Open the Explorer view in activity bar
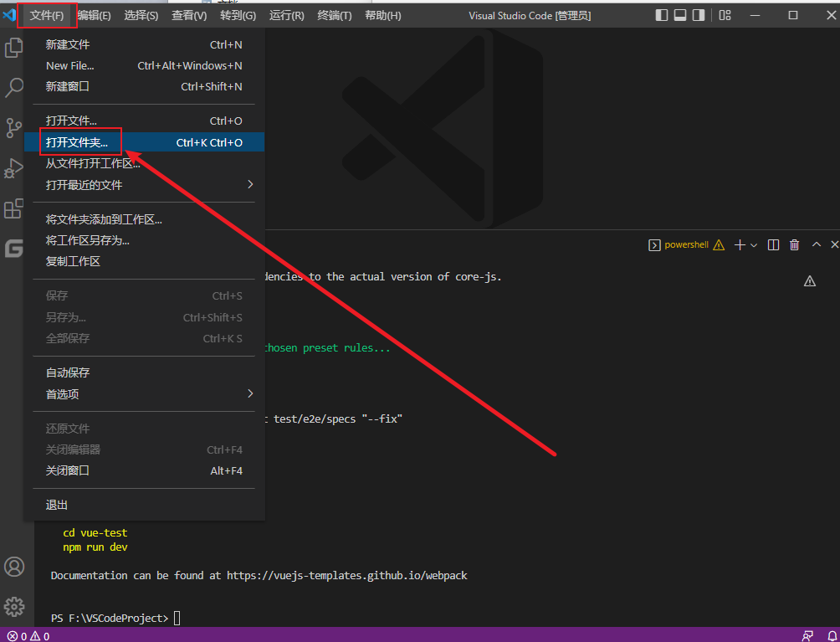Viewport: 840px width, 642px height. 14,48
